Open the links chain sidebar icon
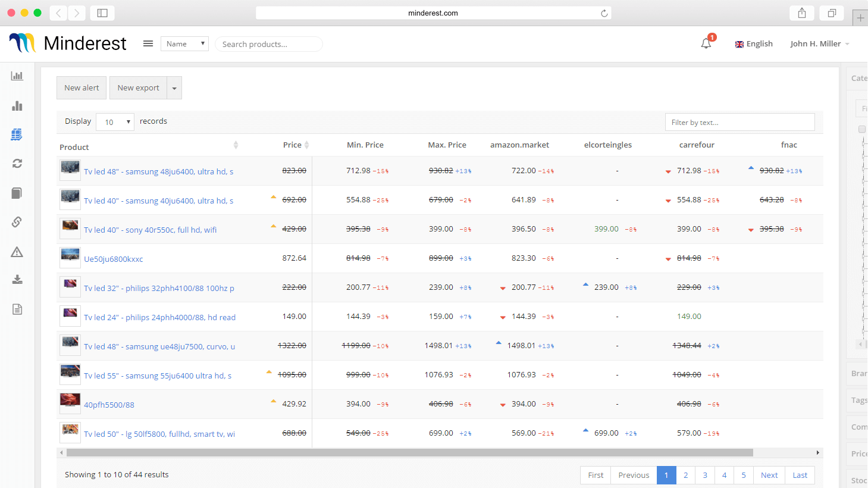Image resolution: width=868 pixels, height=488 pixels. pyautogui.click(x=17, y=222)
